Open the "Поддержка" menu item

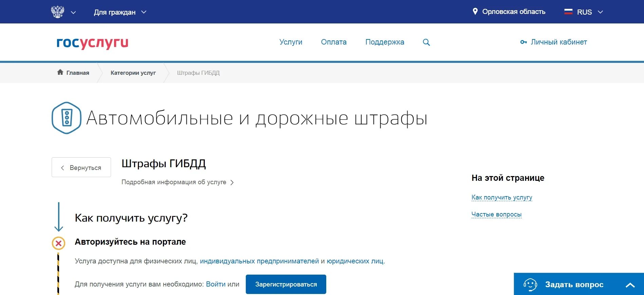385,42
